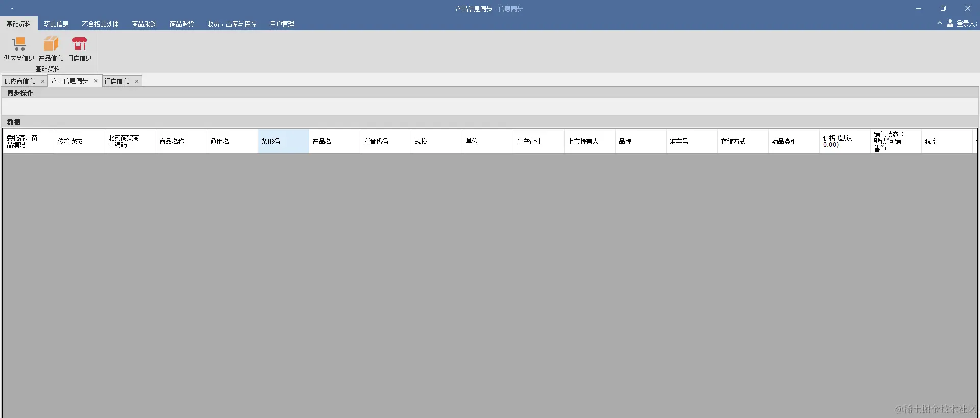Switch to the 基础资料 ribbon tab
980x418 pixels.
point(18,24)
